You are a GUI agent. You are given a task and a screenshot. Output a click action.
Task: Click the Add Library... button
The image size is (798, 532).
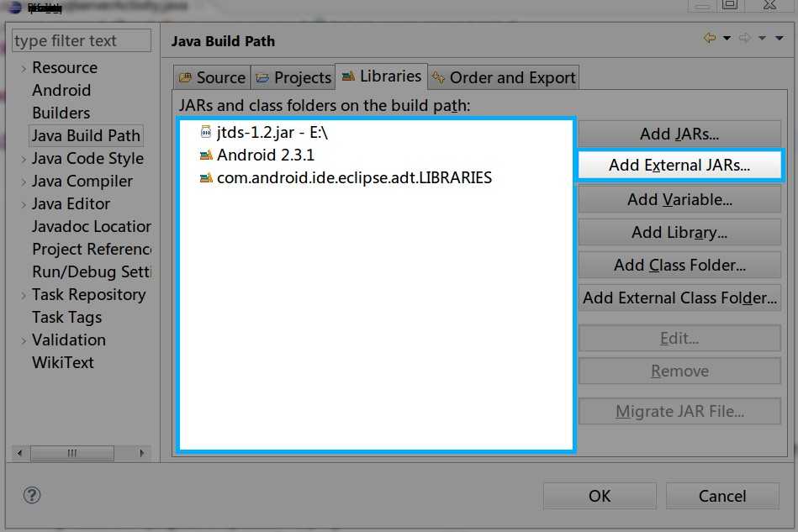coord(679,232)
